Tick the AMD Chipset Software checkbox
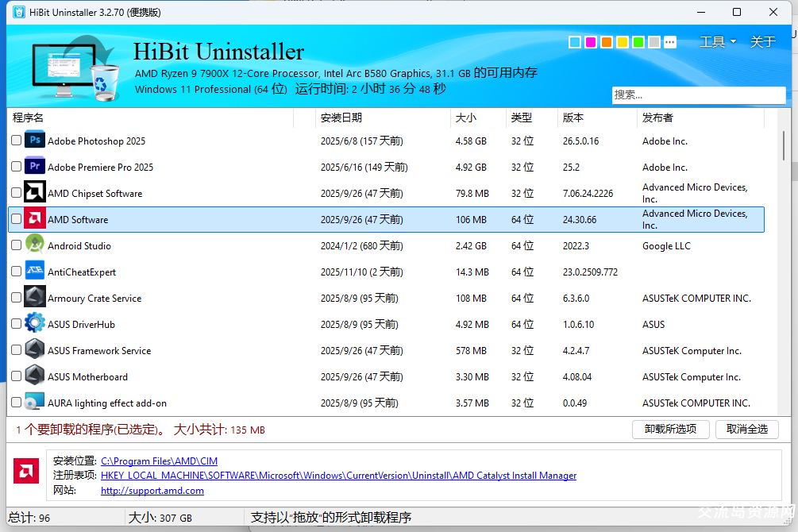This screenshot has width=798, height=532. 17,192
